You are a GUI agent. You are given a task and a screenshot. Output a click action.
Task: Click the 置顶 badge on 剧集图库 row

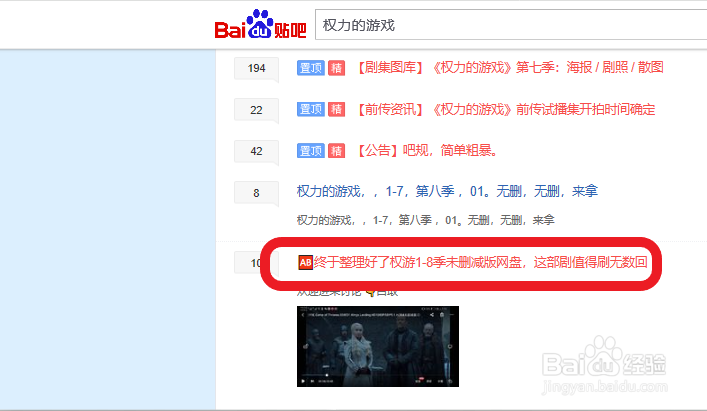coord(311,68)
